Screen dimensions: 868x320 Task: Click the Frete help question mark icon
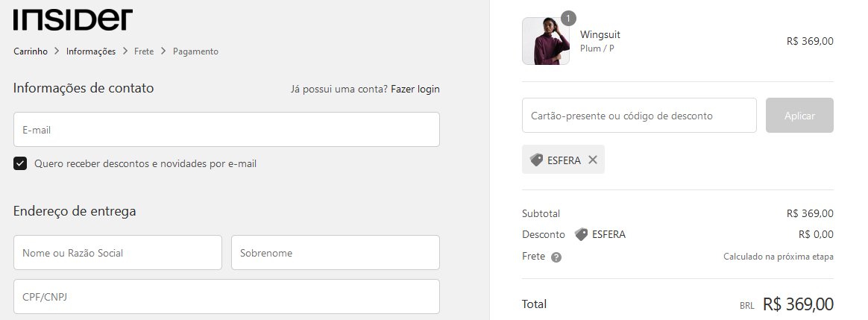pyautogui.click(x=556, y=257)
